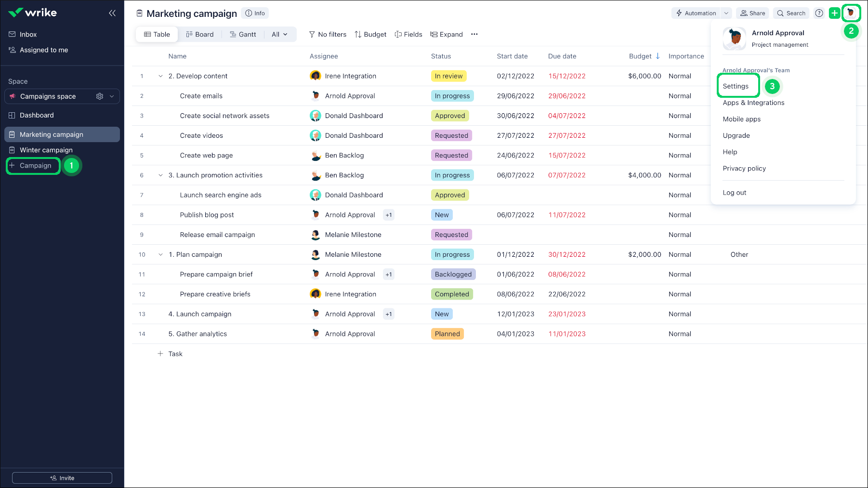Click +1 assignee badge on 4. Launch campaign
The height and width of the screenshot is (488, 868).
click(389, 314)
